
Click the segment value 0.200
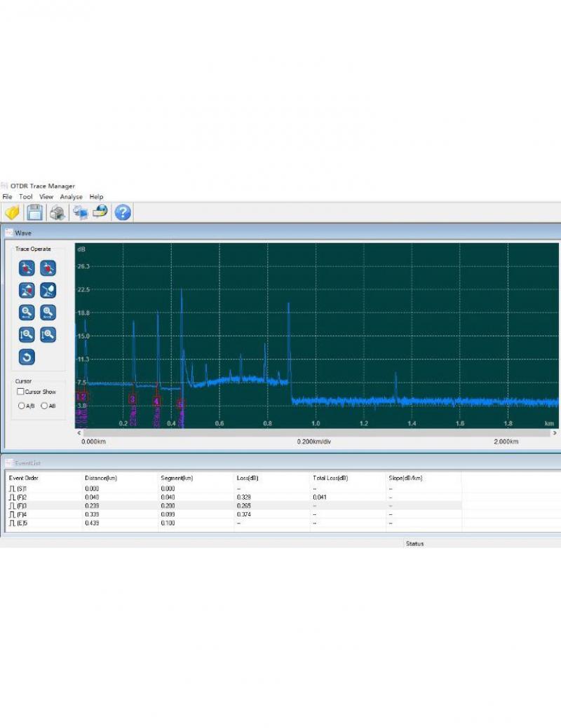point(168,506)
